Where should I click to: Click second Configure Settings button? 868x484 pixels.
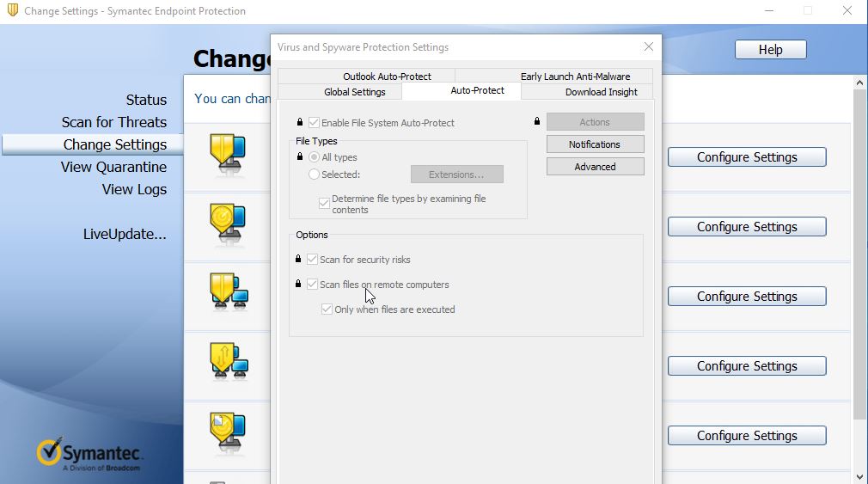click(747, 227)
